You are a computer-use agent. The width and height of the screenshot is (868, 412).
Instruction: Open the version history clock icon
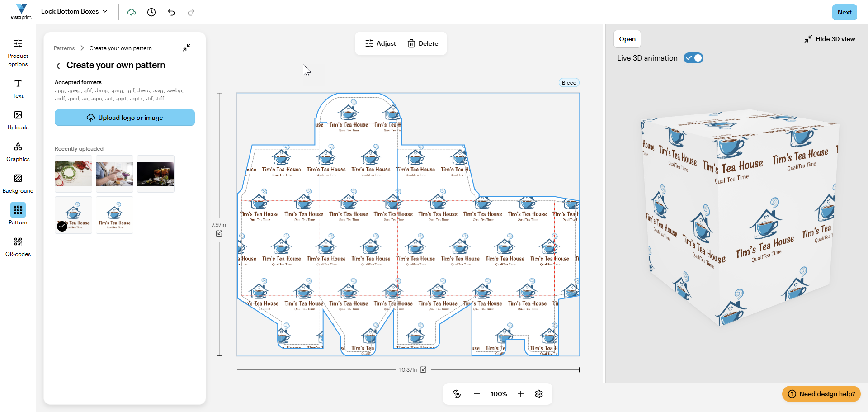coord(151,12)
